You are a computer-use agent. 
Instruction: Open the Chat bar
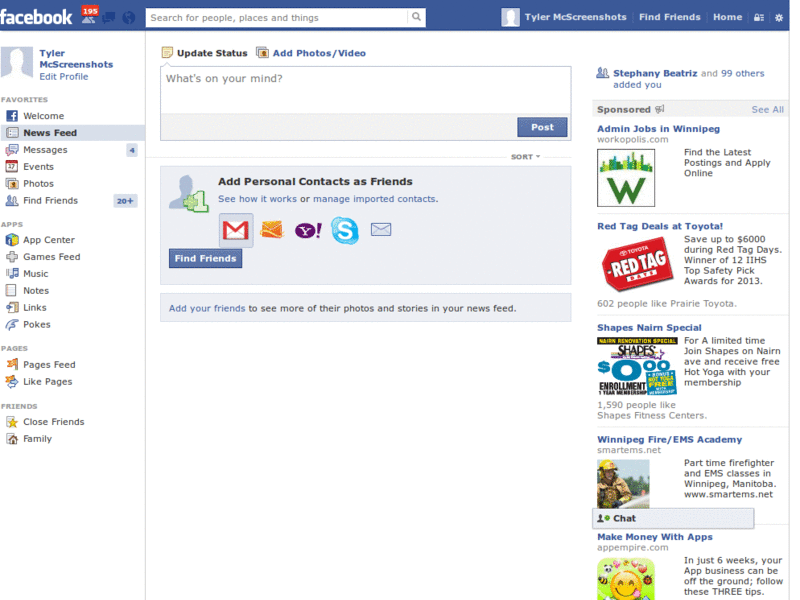tap(673, 518)
